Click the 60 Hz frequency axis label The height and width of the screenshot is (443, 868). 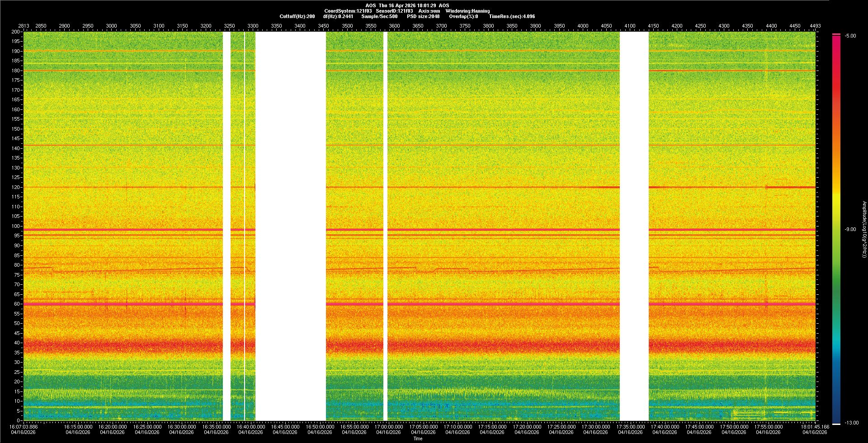pos(16,304)
